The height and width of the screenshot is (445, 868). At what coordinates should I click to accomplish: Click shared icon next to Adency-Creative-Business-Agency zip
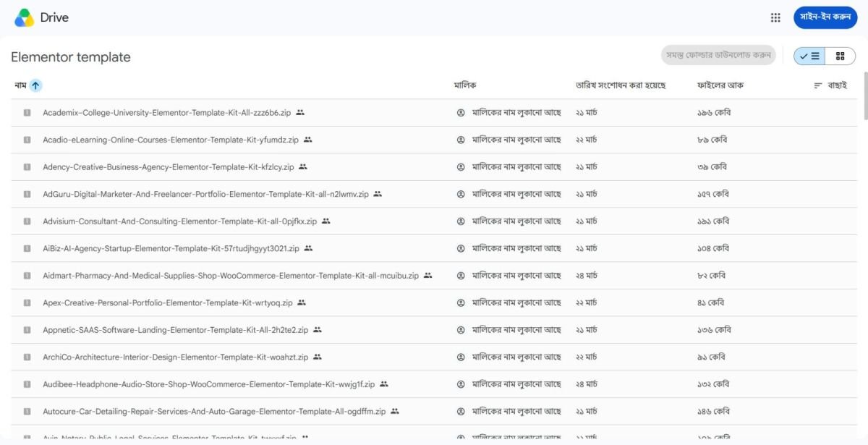tap(303, 167)
